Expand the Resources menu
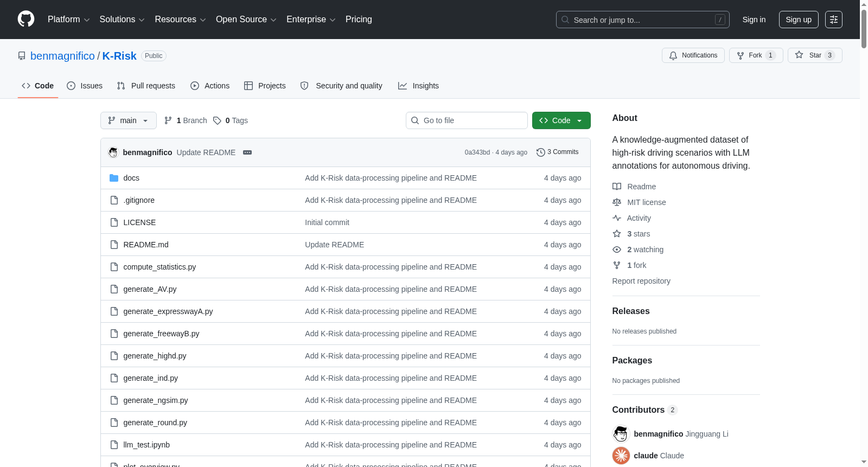868x467 pixels. coord(180,20)
